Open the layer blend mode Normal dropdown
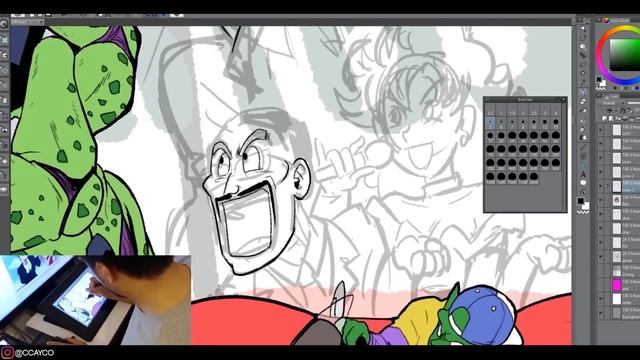The image size is (640, 360). click(x=612, y=103)
